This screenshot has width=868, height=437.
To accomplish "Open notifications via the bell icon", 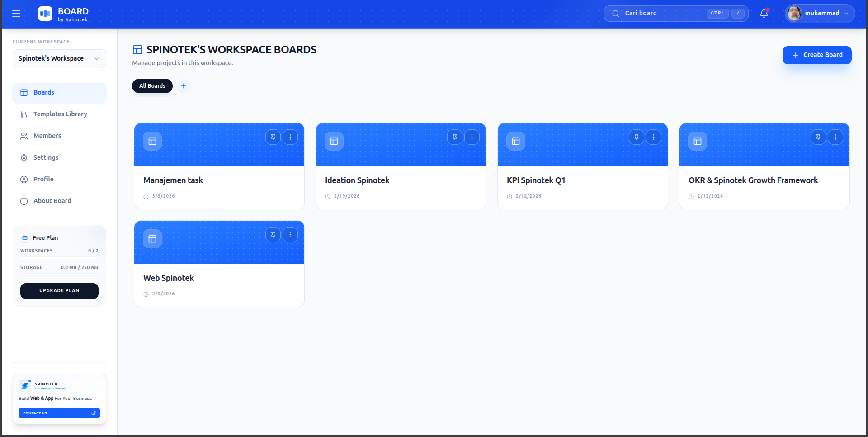I will 764,14.
